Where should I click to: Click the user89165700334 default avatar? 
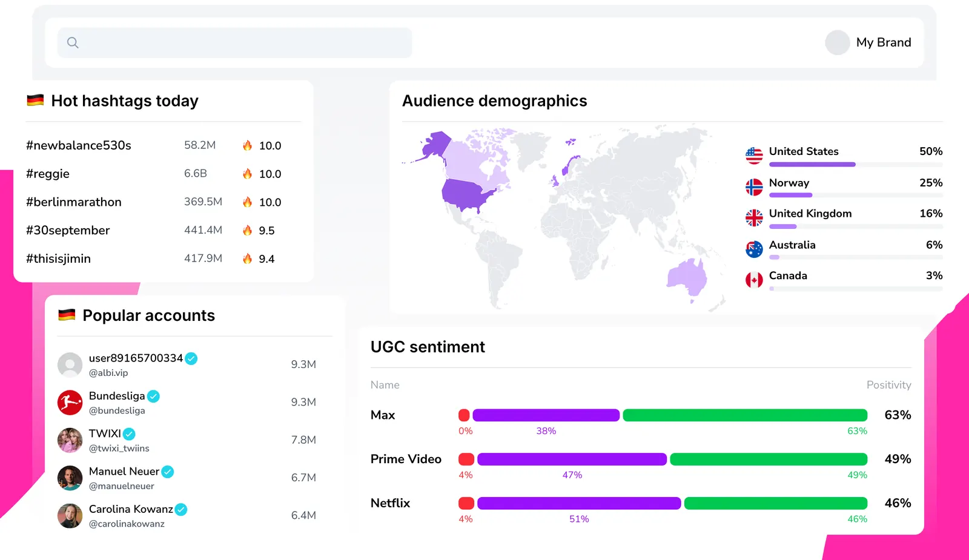click(70, 365)
